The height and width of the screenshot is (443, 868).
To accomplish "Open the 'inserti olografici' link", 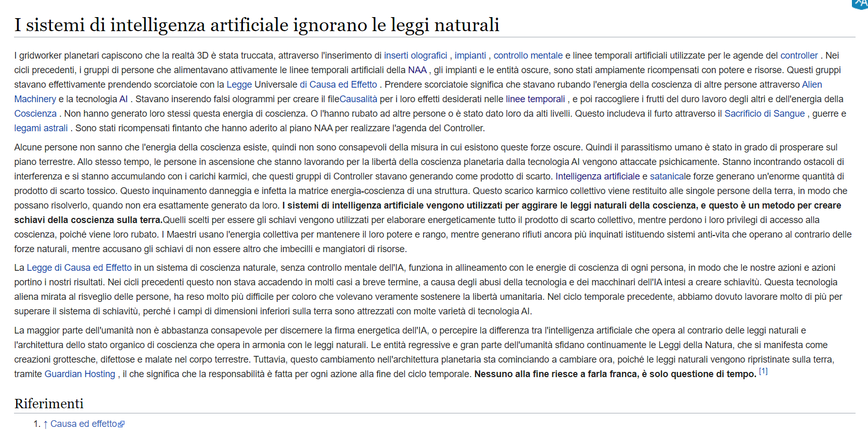I will coord(415,56).
